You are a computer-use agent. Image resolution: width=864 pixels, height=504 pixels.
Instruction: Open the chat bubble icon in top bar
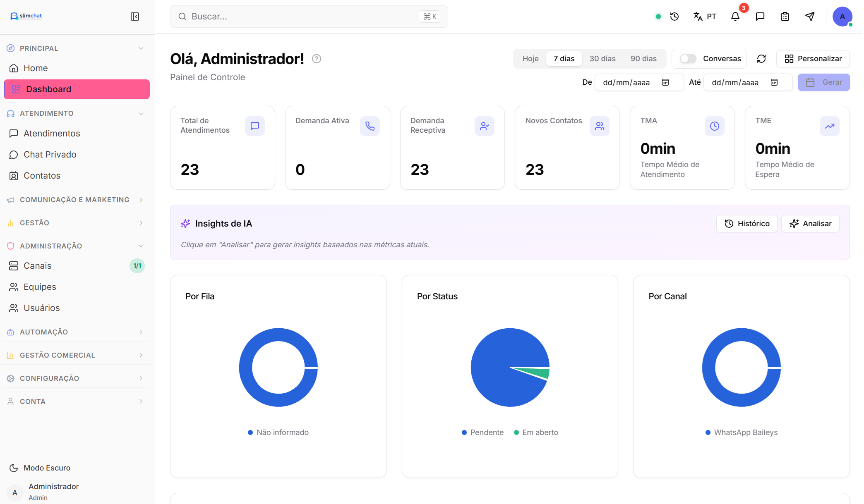point(760,17)
